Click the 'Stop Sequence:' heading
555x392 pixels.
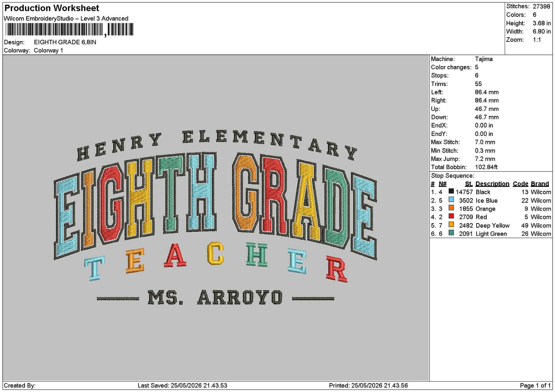(452, 176)
